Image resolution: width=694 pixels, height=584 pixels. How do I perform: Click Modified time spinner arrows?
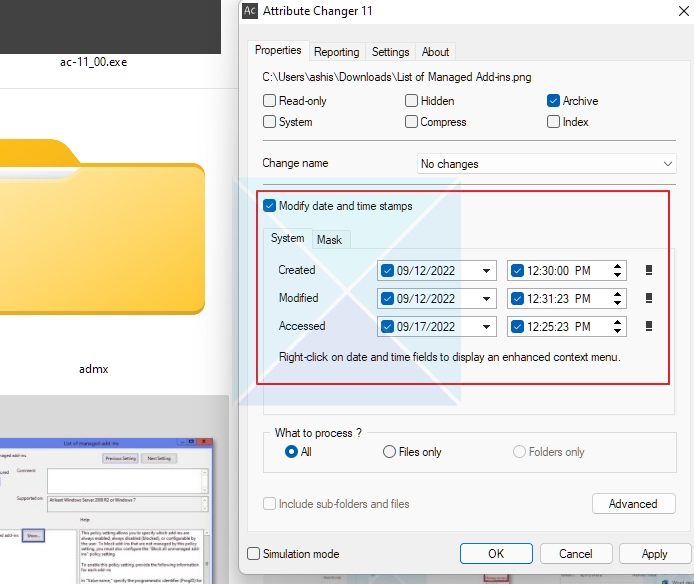tap(617, 298)
